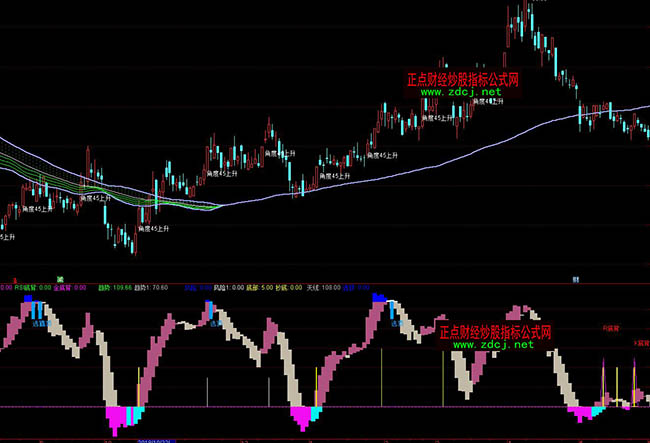Image resolution: width=650 pixels, height=443 pixels.
Task: Click the red watermark title above the candlesticks
Action: click(461, 78)
